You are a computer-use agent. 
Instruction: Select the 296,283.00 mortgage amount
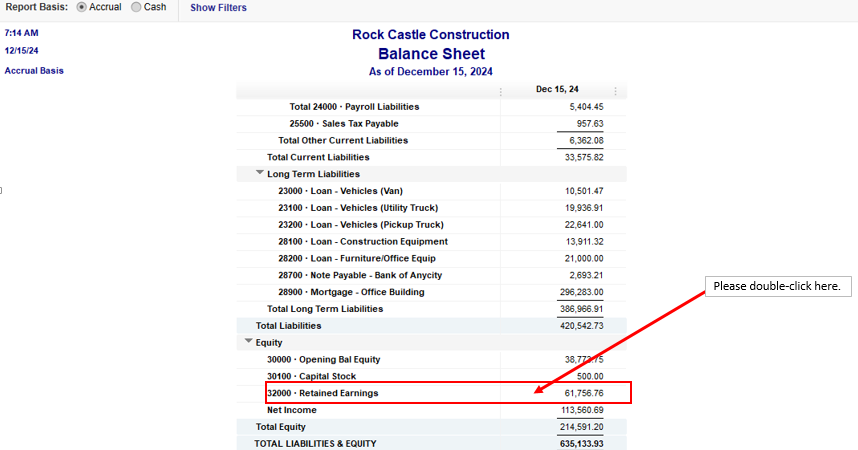pyautogui.click(x=582, y=292)
